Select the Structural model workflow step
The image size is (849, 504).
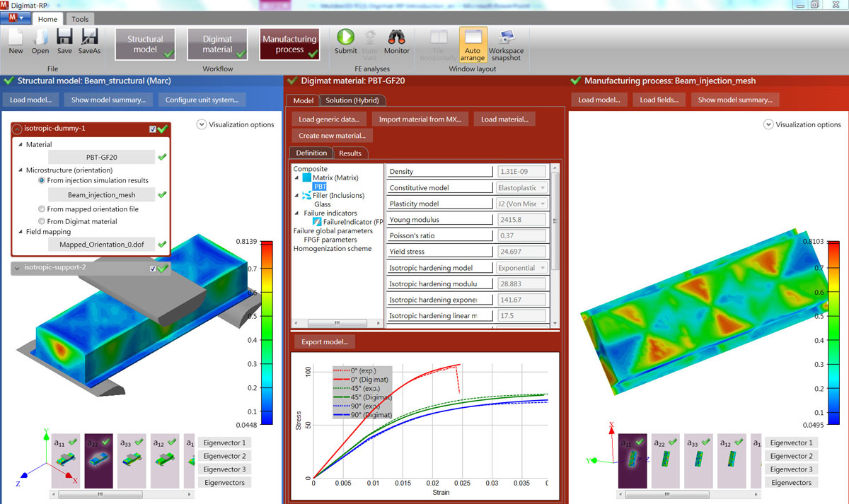145,45
